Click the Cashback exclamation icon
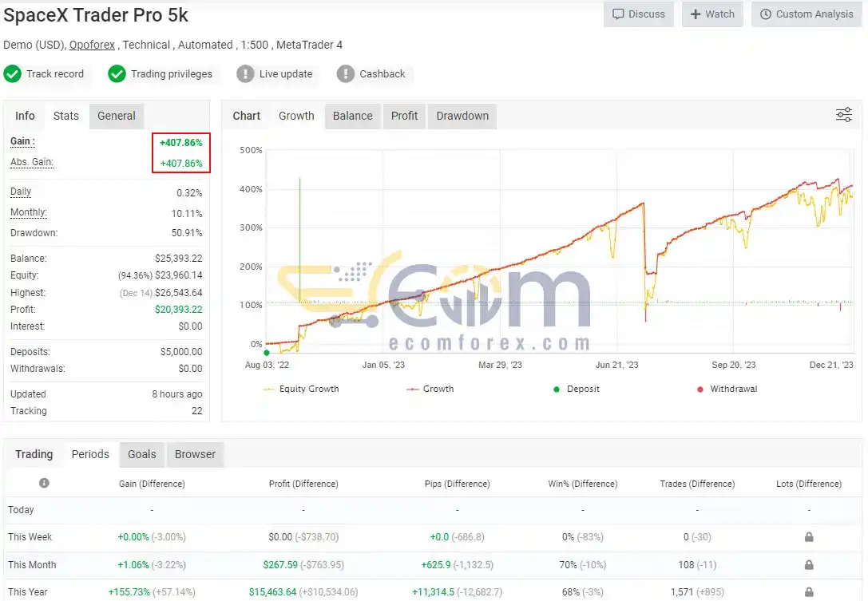Image resolution: width=868 pixels, height=601 pixels. [346, 73]
